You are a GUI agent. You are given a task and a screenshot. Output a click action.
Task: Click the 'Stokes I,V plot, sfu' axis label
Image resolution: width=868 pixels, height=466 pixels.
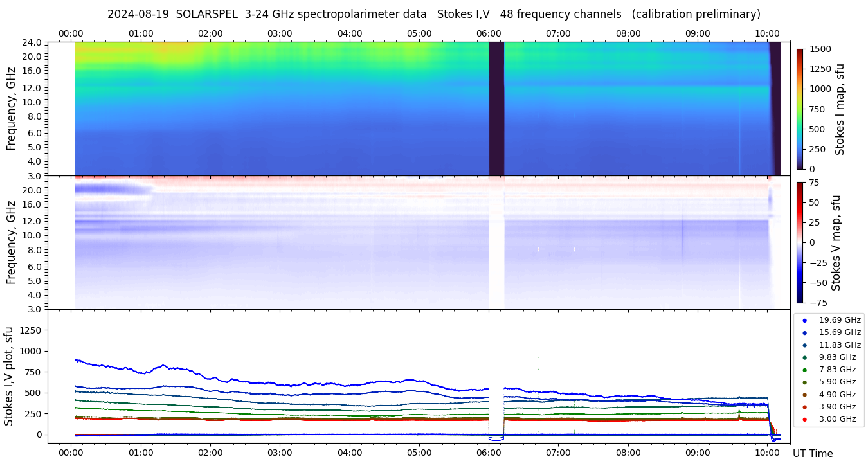click(9, 376)
